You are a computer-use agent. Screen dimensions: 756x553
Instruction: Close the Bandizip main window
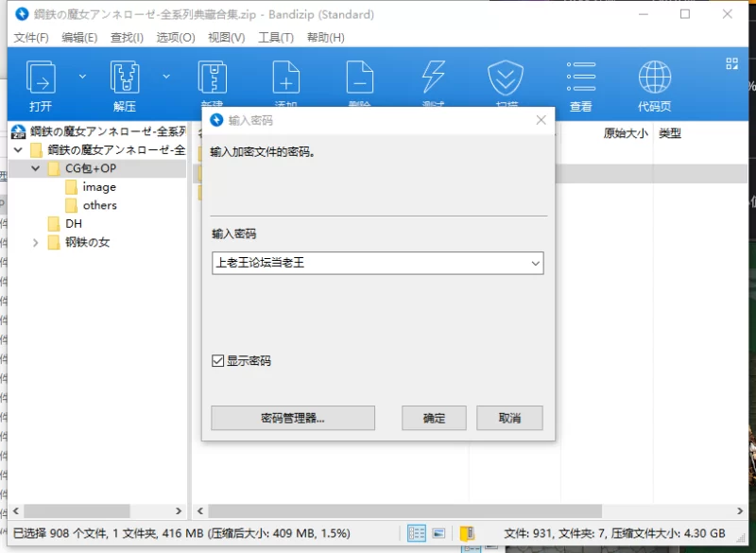coord(728,14)
